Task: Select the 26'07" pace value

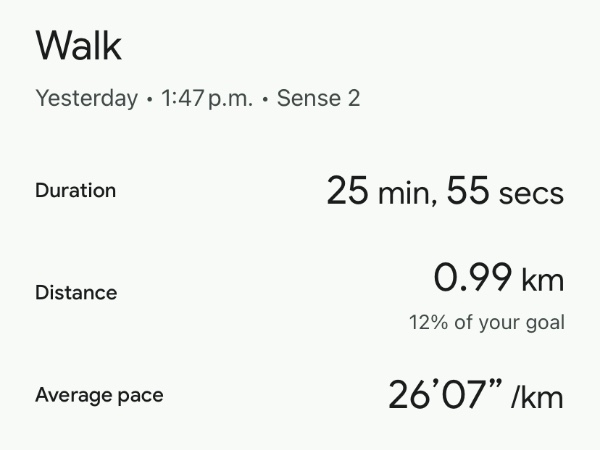Action: 444,396
